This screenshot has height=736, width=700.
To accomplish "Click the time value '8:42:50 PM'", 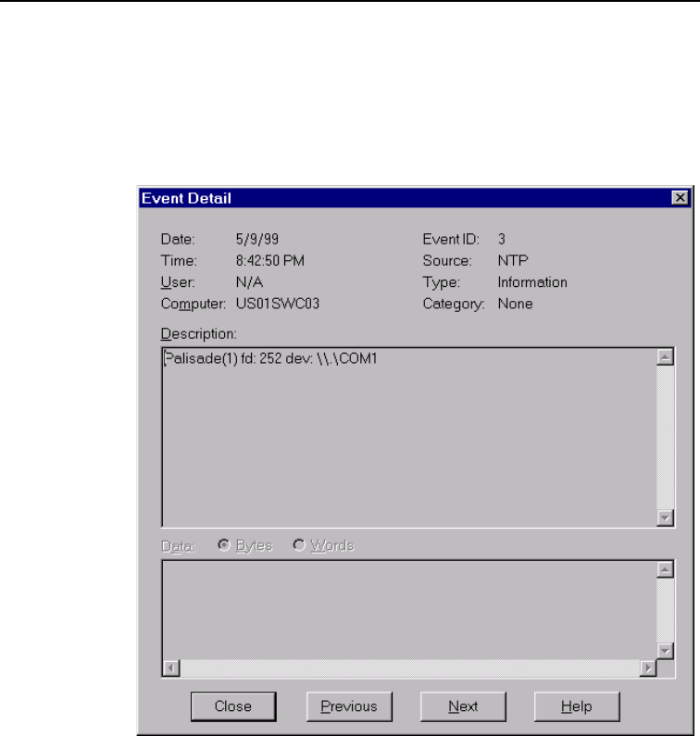I will click(x=270, y=261).
